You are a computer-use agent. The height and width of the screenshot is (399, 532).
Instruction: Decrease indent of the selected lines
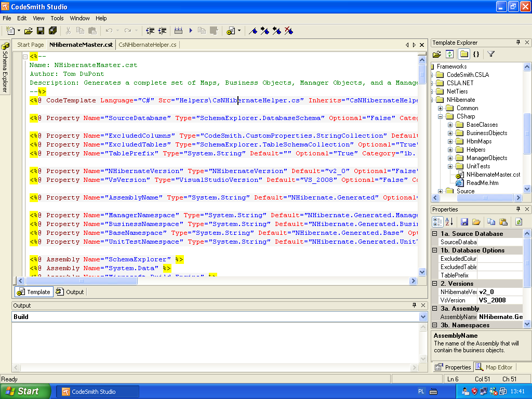coord(150,31)
